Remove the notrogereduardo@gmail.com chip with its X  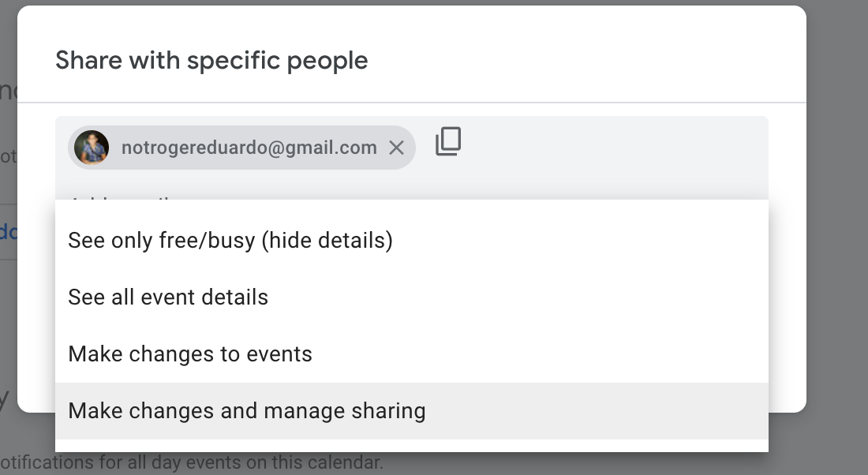(397, 148)
